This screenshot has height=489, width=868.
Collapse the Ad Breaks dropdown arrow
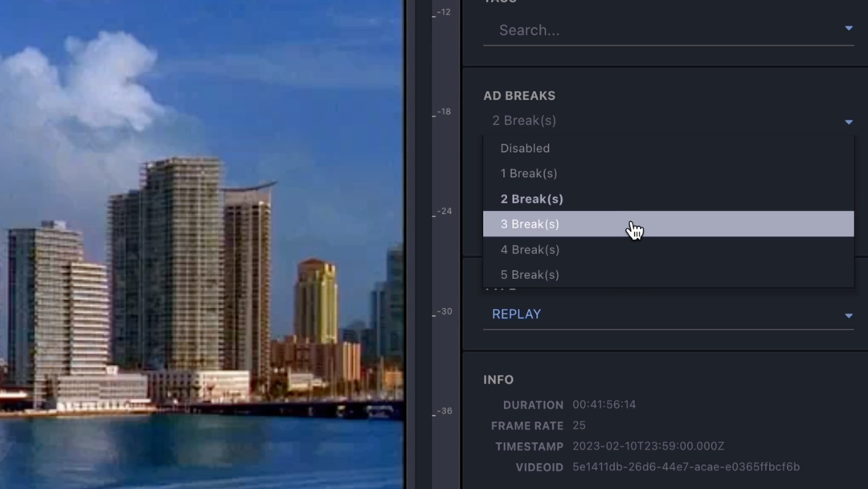coord(849,121)
